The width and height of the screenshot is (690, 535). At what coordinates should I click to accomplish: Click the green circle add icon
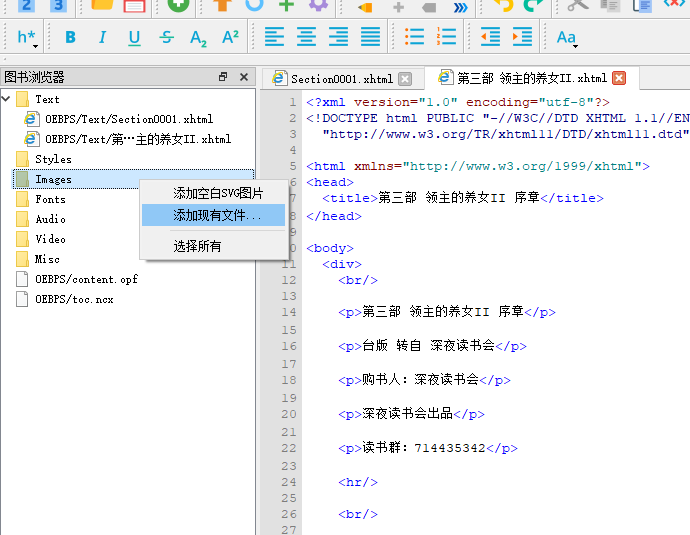click(x=178, y=6)
